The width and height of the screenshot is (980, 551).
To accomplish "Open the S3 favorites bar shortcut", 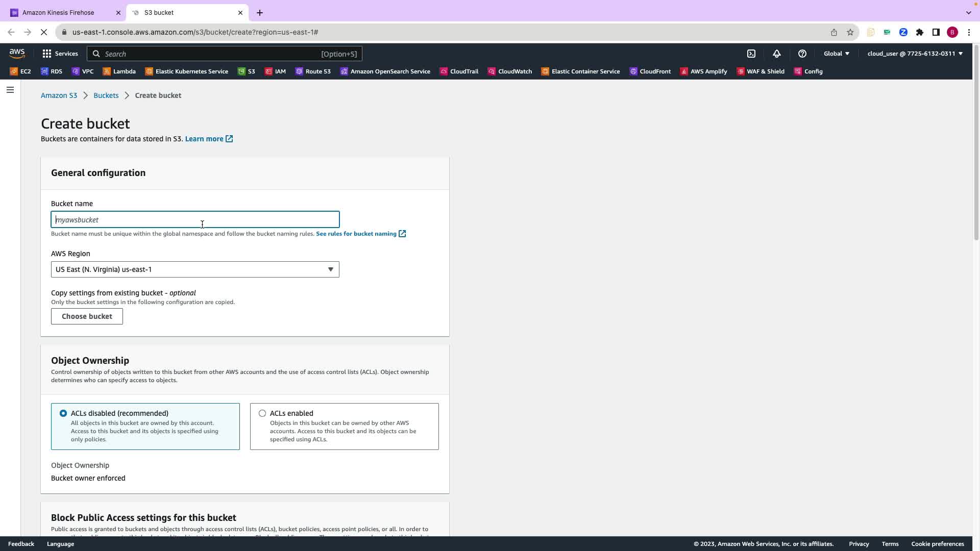I will click(247, 71).
